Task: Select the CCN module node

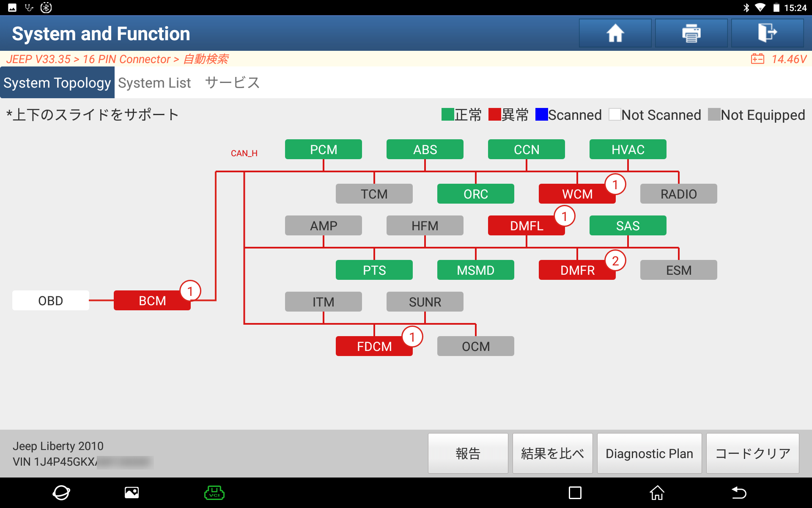Action: click(x=527, y=149)
